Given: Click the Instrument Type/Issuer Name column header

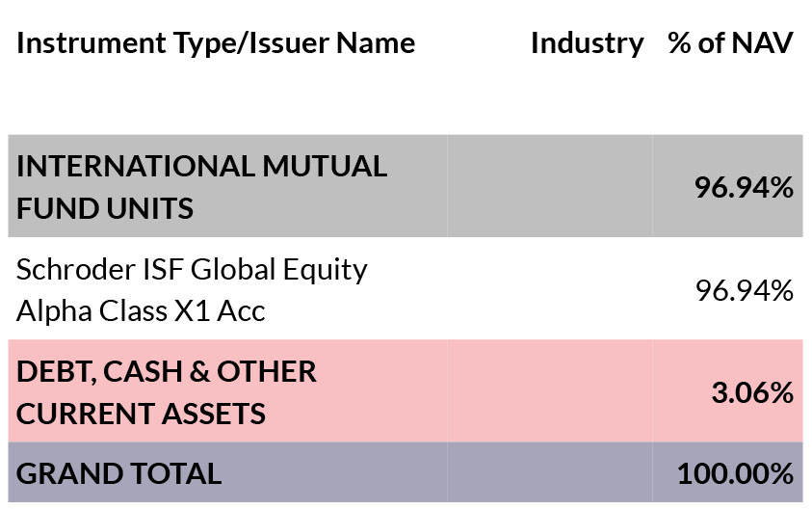Looking at the screenshot, I should point(216,43).
